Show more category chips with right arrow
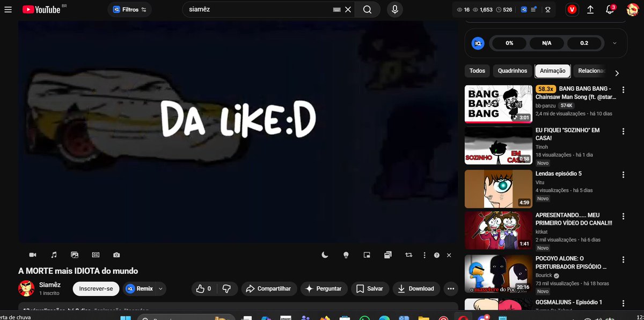 coord(617,73)
